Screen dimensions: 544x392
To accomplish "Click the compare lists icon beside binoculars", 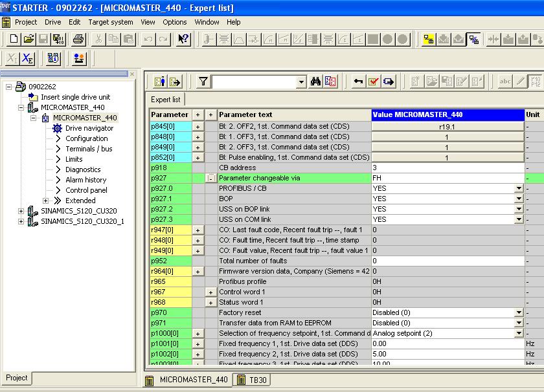I will tap(330, 82).
